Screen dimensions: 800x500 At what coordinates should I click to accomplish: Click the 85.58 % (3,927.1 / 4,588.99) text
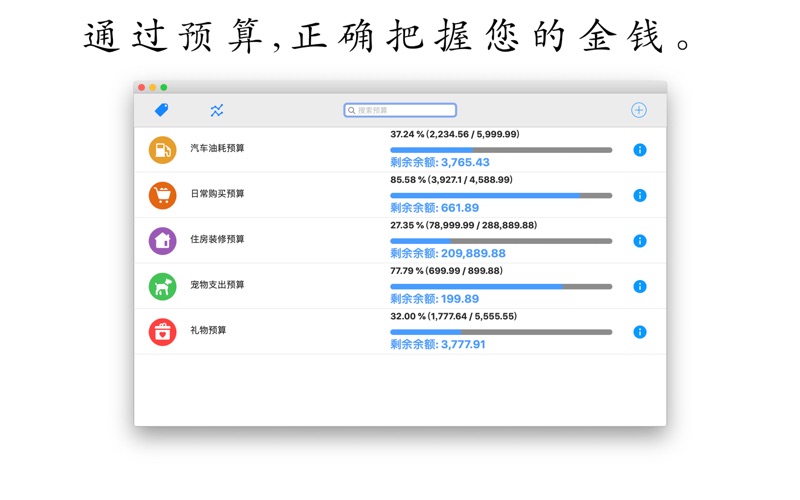tap(452, 180)
